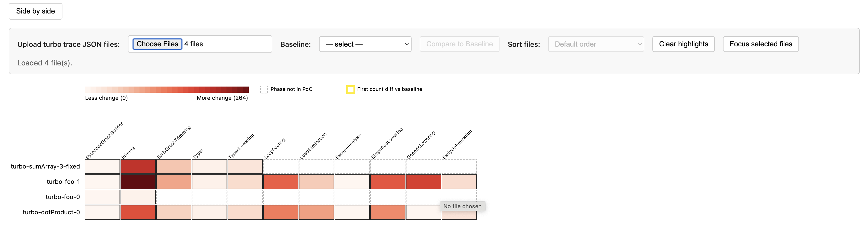Click Inlining cell for turbo-foo-1
The image size is (868, 252).
138,182
